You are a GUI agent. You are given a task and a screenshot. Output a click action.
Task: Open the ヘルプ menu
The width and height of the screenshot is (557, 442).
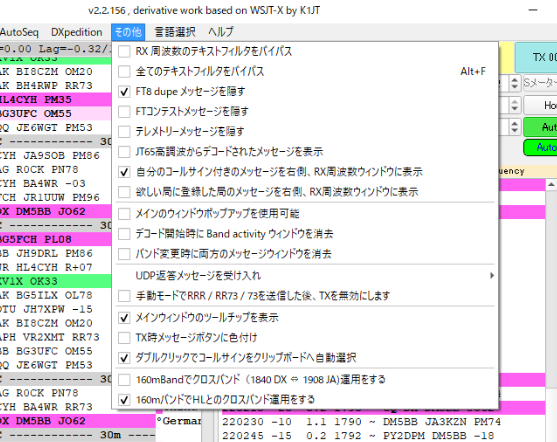point(221,32)
